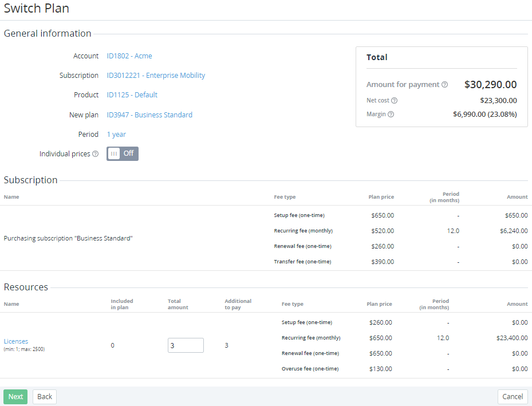This screenshot has width=532, height=406.
Task: Click the Margin value $6,990.00 (23.08%)
Action: pyautogui.click(x=484, y=115)
